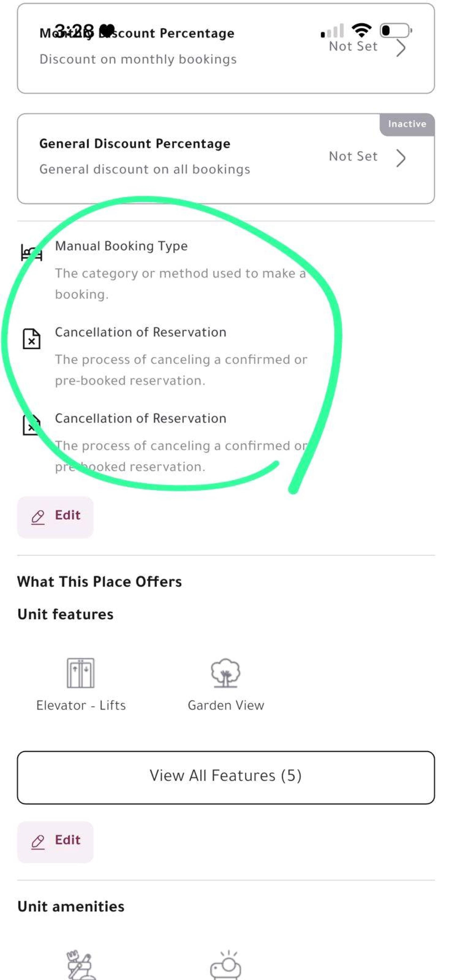
Task: Tap the Inactive status badge
Action: 407,124
